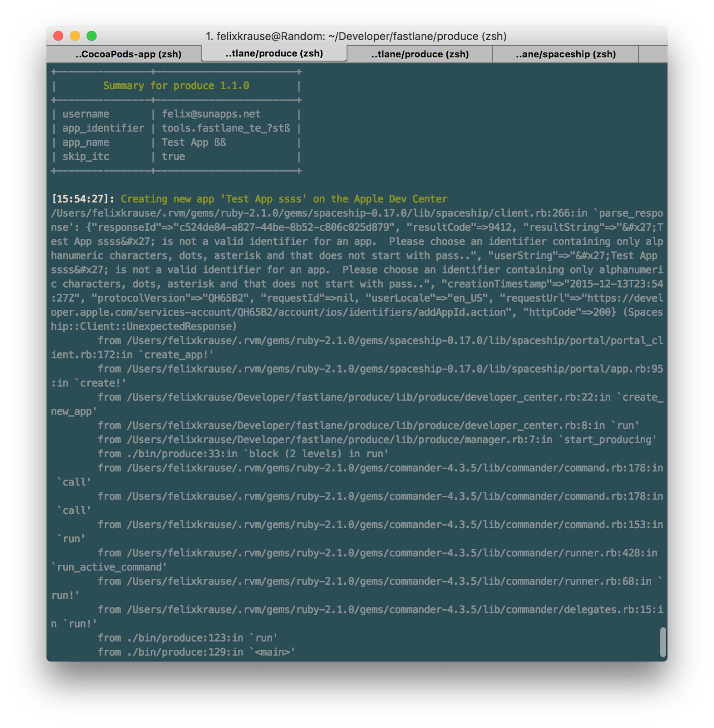This screenshot has width=714, height=728.
Task: Click the manager.rb:7 'start_producing' line
Action: point(377,440)
